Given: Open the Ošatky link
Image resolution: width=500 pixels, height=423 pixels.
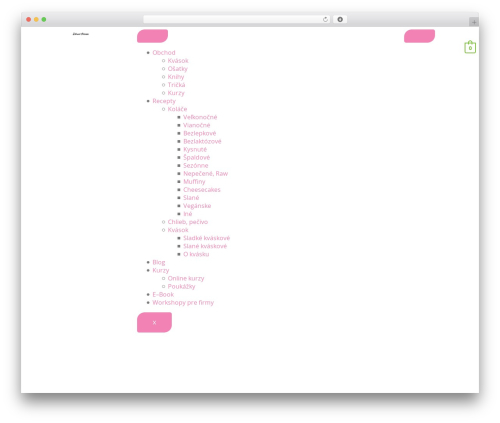Looking at the screenshot, I should point(178,69).
